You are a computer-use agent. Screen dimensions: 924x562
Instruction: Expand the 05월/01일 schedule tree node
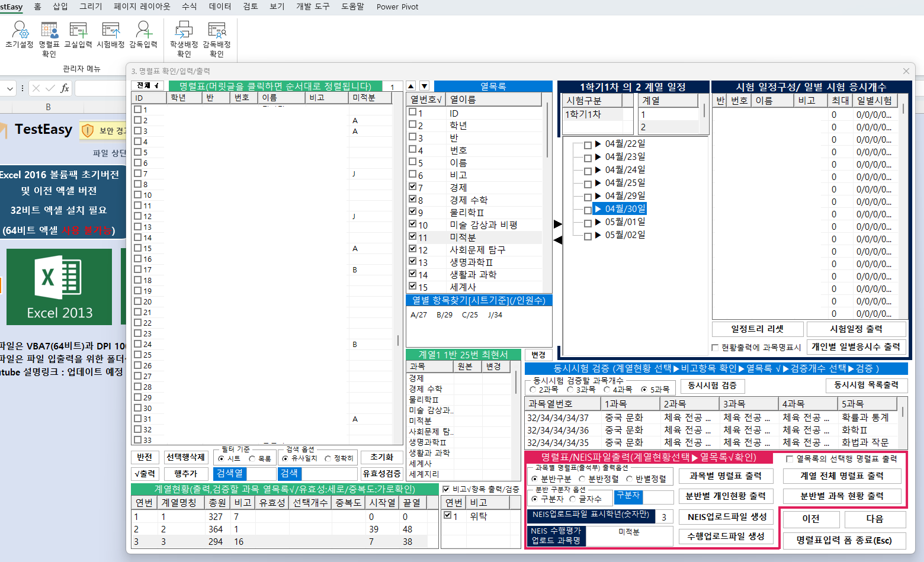click(x=598, y=222)
